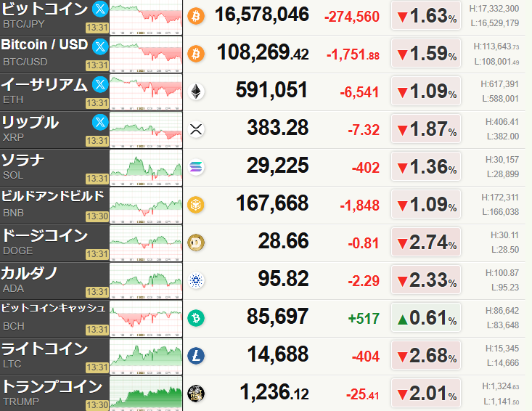
Task: Click the green Bitcoin Cash logo
Action: point(196,318)
